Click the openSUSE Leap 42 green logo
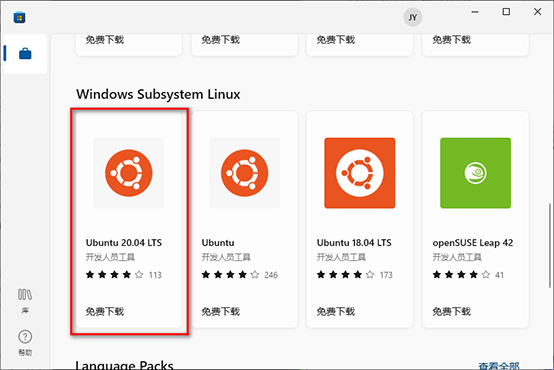This screenshot has width=554, height=370. pos(476,173)
